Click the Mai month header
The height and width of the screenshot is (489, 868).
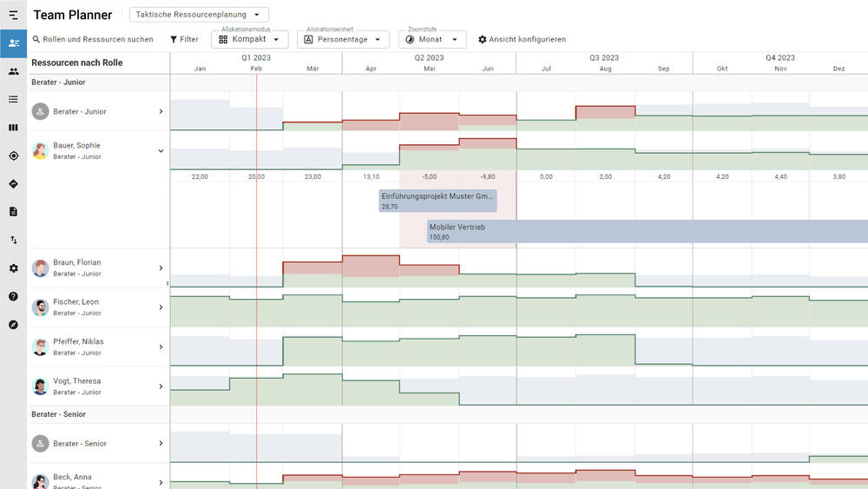click(430, 69)
